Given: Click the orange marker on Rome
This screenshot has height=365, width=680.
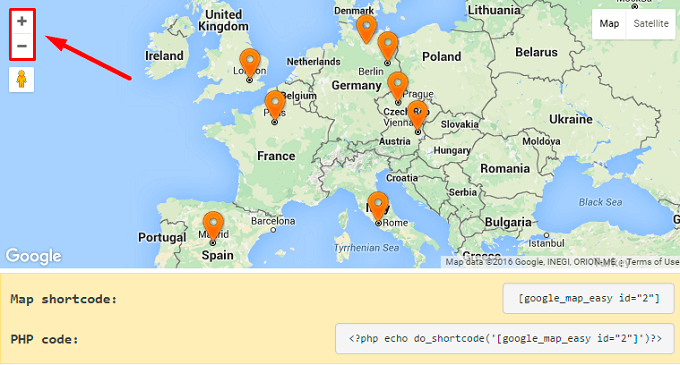Looking at the screenshot, I should click(378, 206).
